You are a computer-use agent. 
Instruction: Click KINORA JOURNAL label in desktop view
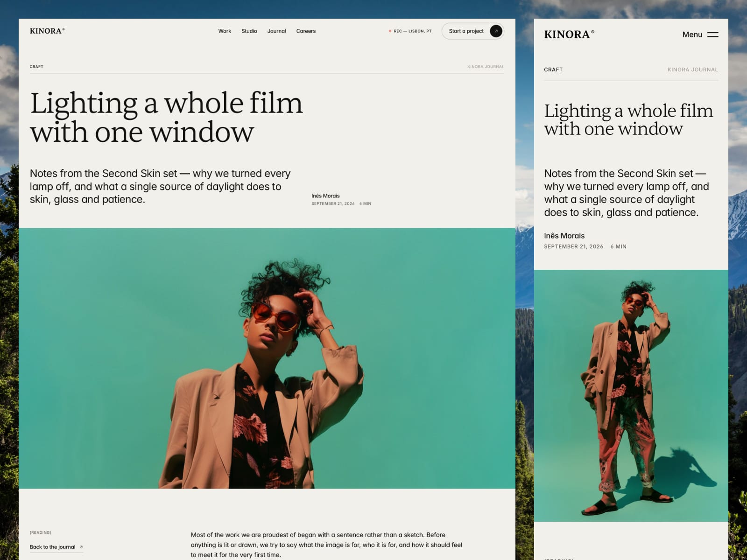pos(486,67)
